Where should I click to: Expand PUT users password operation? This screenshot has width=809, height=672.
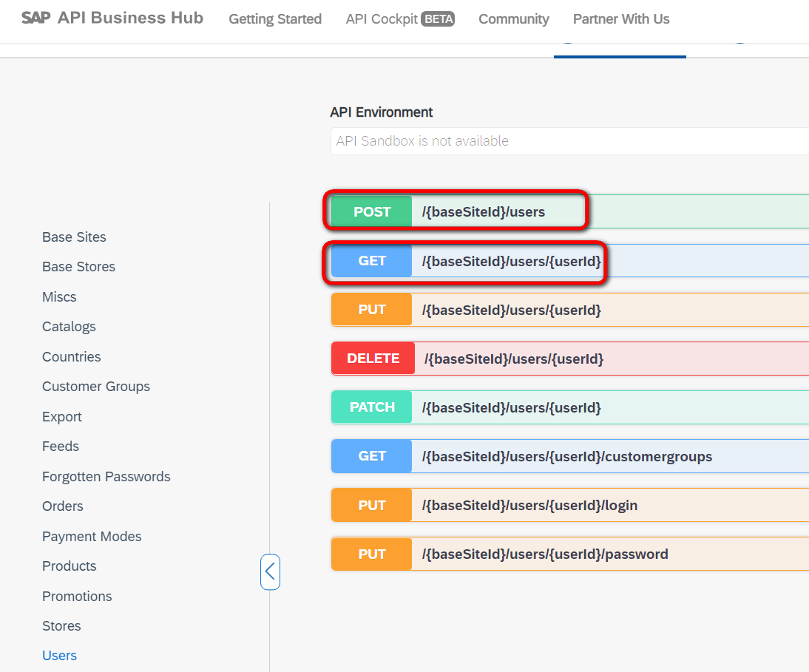569,554
